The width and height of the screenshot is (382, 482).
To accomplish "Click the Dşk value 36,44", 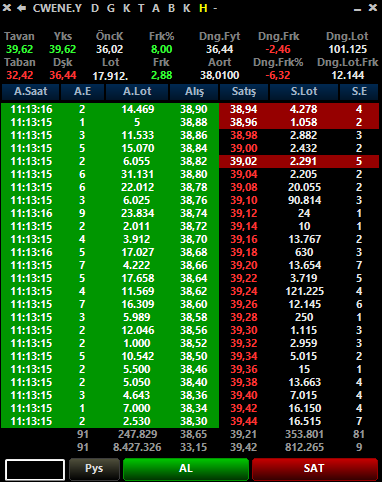I will [63, 75].
